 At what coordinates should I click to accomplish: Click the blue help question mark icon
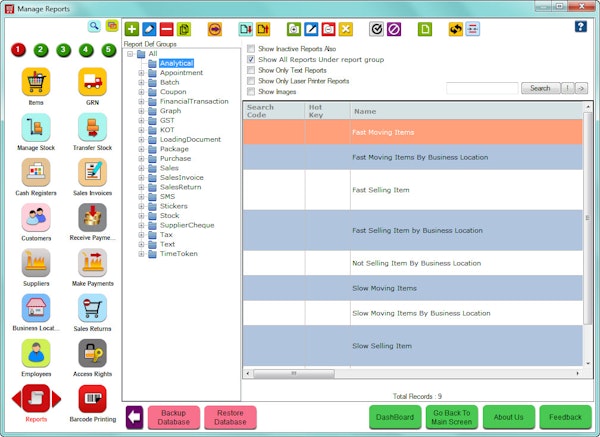pyautogui.click(x=580, y=26)
